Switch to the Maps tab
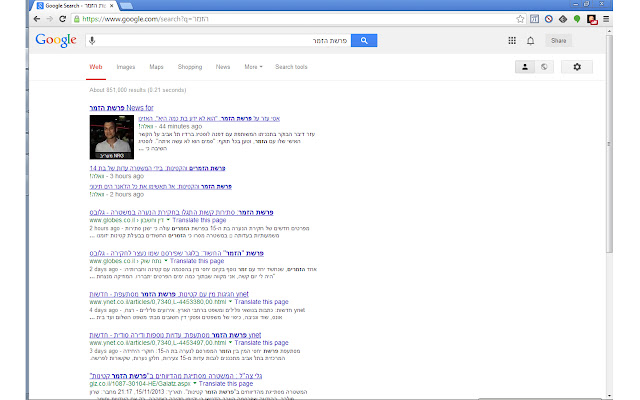 coord(156,67)
